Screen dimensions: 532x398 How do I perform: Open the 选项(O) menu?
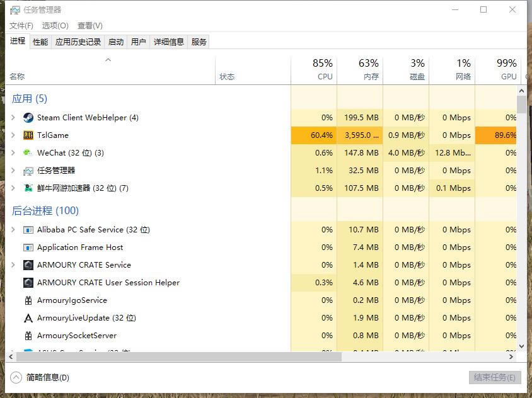55,26
